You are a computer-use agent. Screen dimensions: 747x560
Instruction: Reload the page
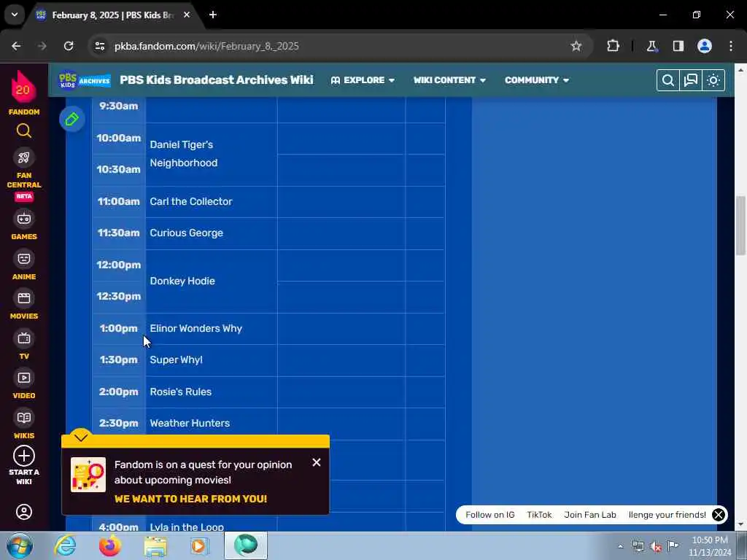69,46
